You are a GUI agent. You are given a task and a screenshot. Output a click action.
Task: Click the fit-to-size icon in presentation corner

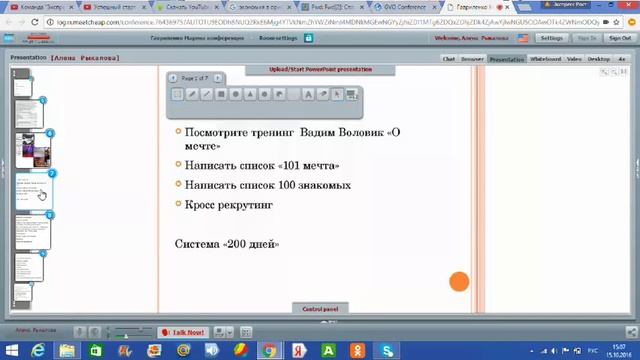pos(623,72)
